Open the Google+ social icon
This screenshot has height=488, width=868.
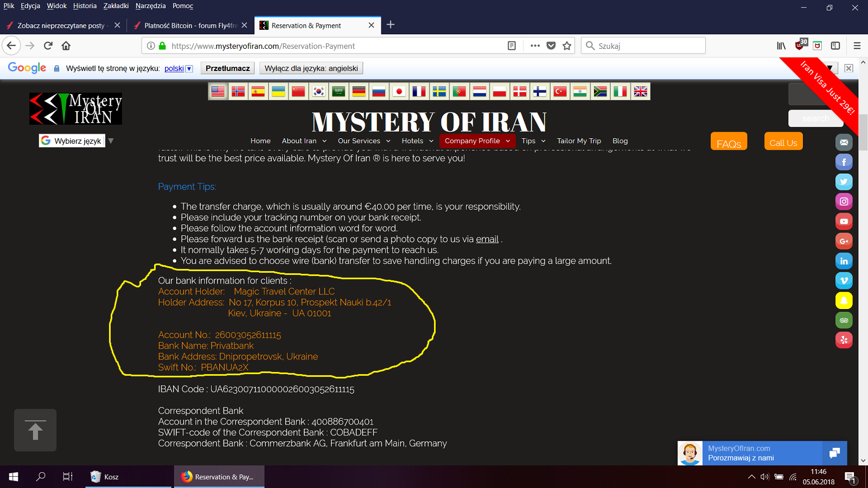pyautogui.click(x=844, y=241)
